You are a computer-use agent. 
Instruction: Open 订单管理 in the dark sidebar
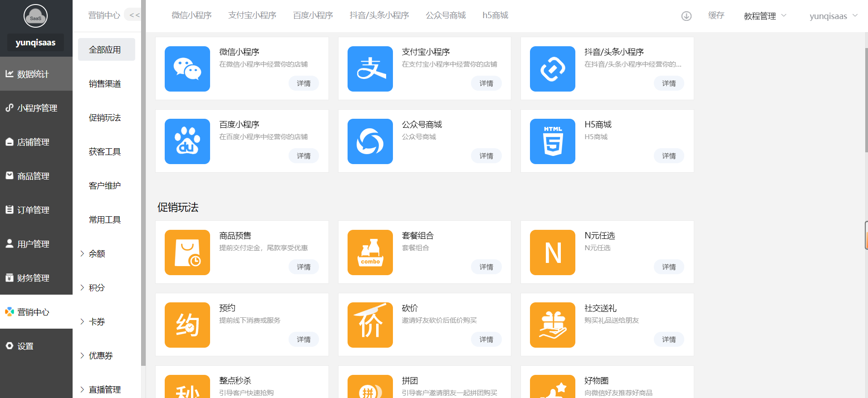pos(36,210)
